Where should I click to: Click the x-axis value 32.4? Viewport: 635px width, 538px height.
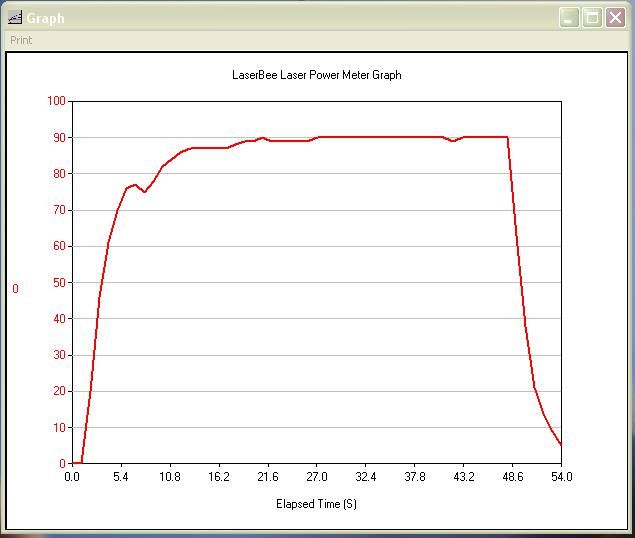pos(366,477)
